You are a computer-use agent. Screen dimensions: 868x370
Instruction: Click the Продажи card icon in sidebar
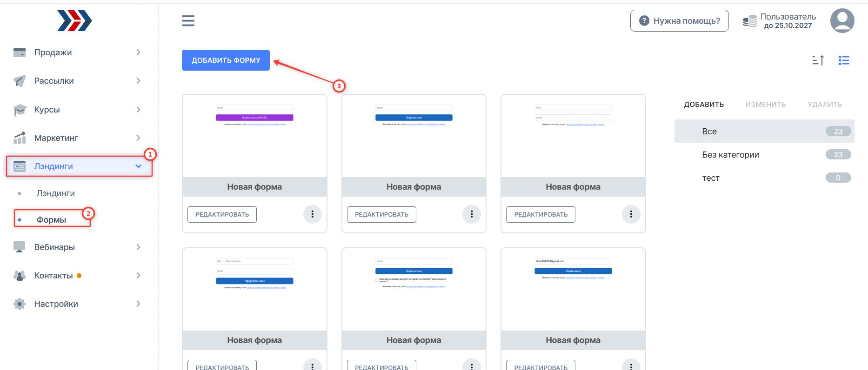point(20,53)
